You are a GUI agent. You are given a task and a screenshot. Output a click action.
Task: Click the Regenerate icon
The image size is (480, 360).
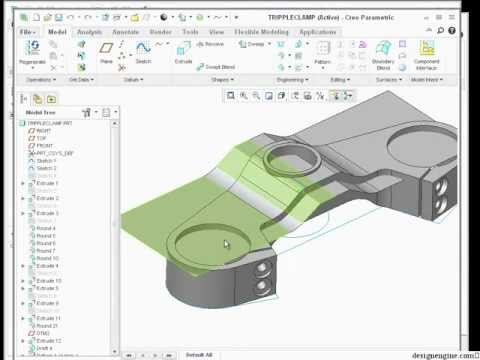[32, 48]
